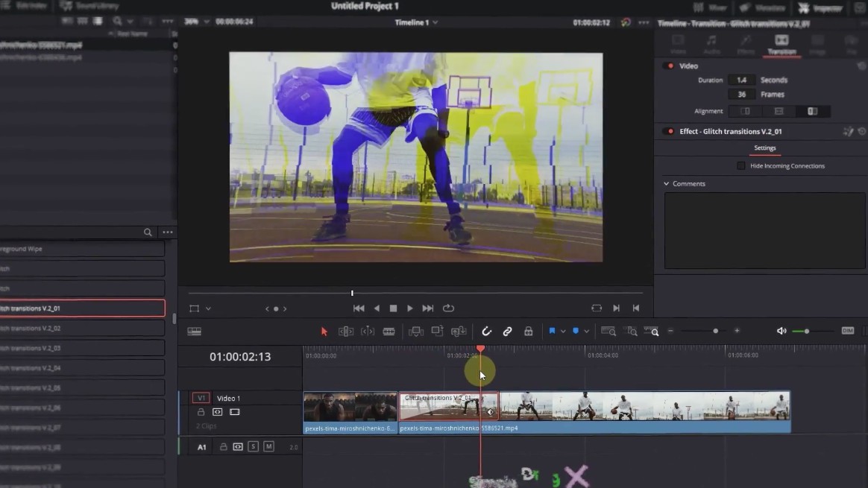This screenshot has width=868, height=488.
Task: Toggle the linked selection chain icon
Action: click(x=507, y=332)
